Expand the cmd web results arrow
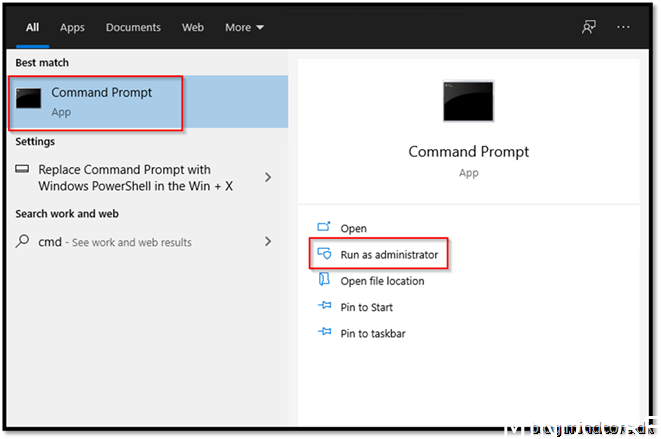This screenshot has width=661, height=439. pyautogui.click(x=268, y=242)
